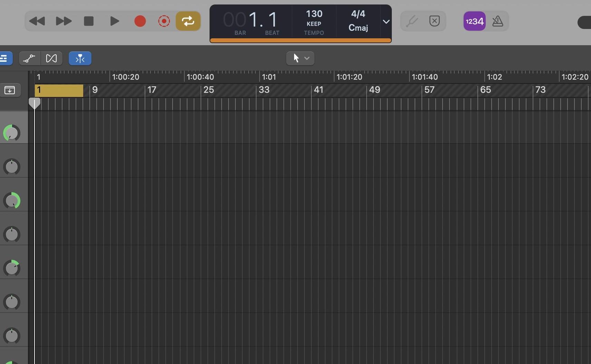Screen dimensions: 591x364
Task: Open the LCD display mode dropdown arrow
Action: [386, 22]
